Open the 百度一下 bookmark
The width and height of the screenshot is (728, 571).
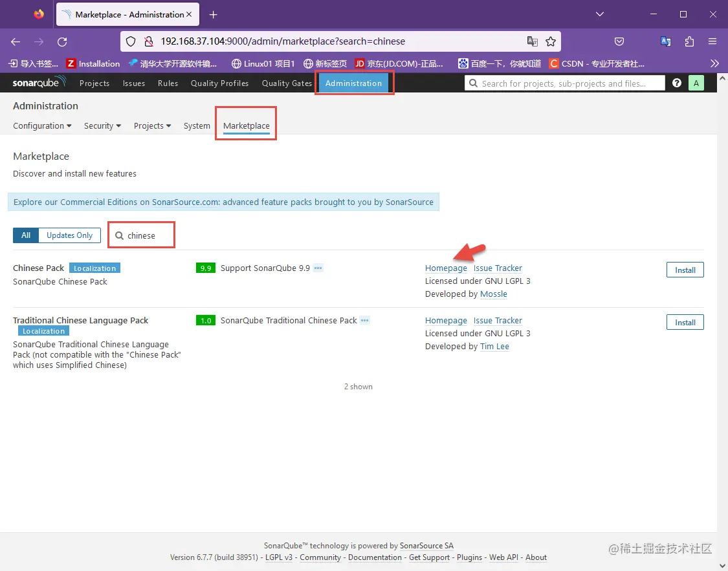coord(500,63)
